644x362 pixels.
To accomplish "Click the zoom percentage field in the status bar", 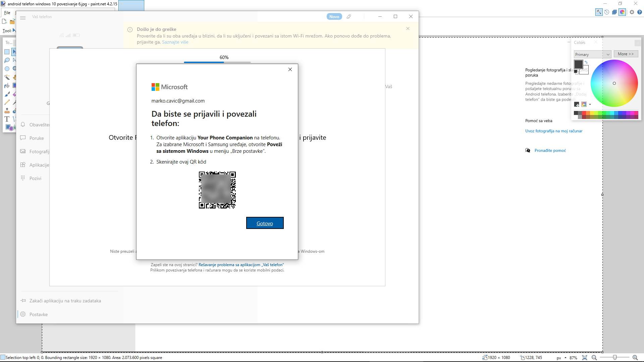I will 573,358.
